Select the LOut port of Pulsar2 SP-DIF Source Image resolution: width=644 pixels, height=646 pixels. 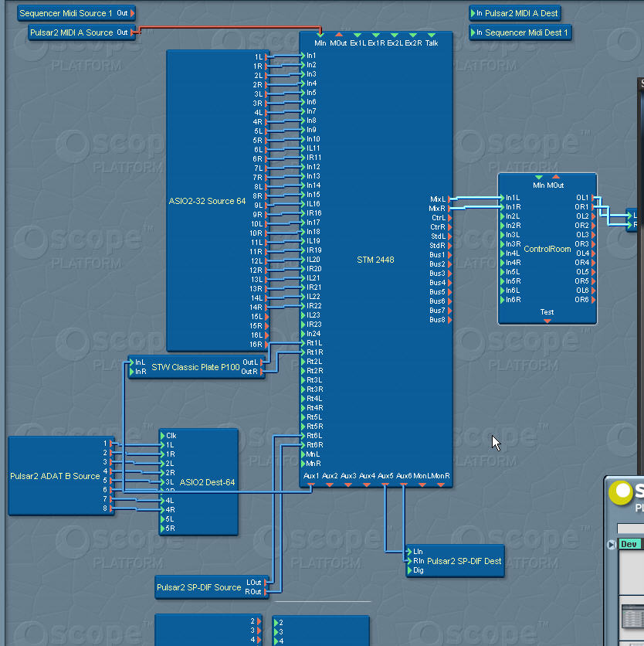266,583
